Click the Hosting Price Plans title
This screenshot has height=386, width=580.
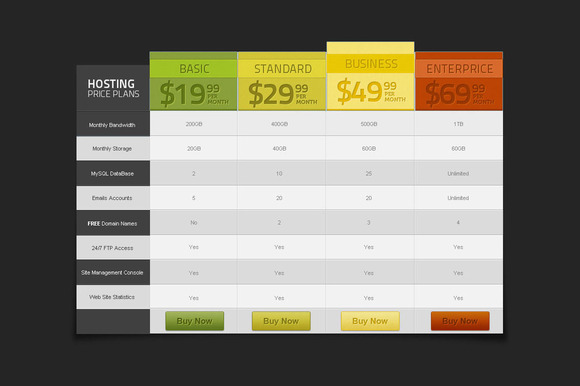click(x=113, y=88)
